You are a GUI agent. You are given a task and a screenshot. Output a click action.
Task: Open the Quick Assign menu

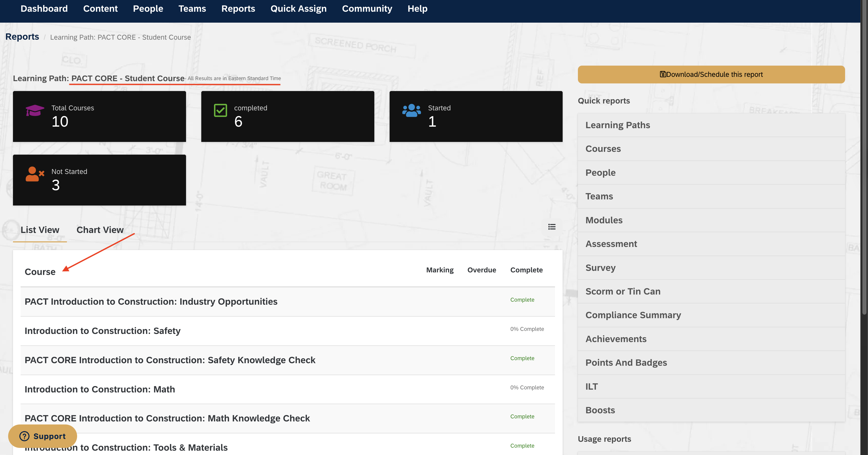[298, 8]
